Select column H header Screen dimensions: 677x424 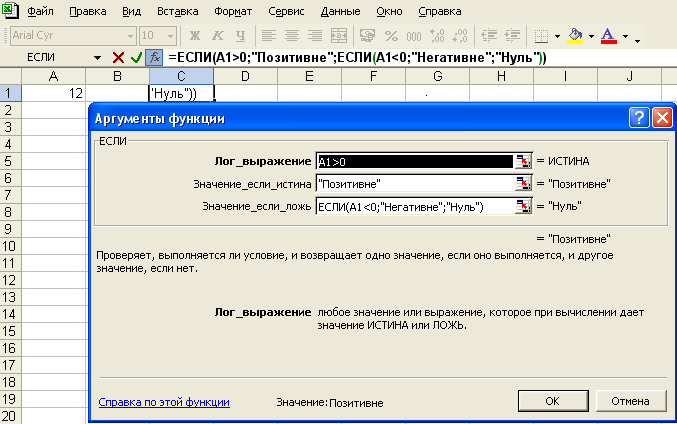pyautogui.click(x=502, y=76)
